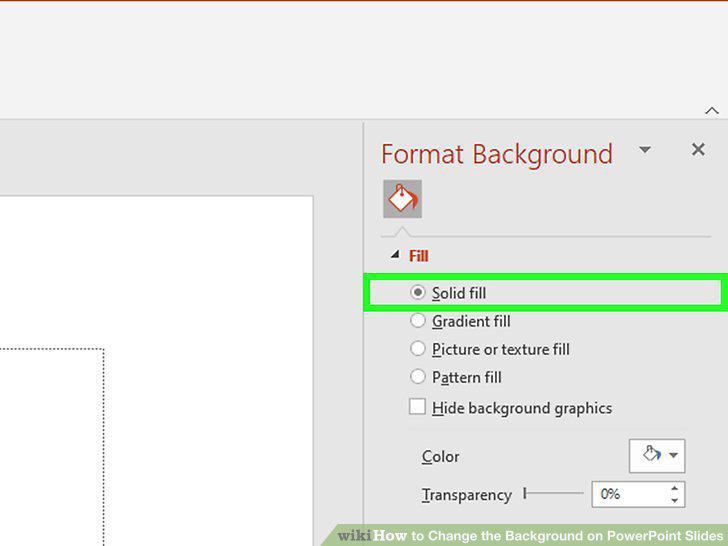The height and width of the screenshot is (546, 728).
Task: Click the Fill paint bucket tab icon
Action: point(402,199)
